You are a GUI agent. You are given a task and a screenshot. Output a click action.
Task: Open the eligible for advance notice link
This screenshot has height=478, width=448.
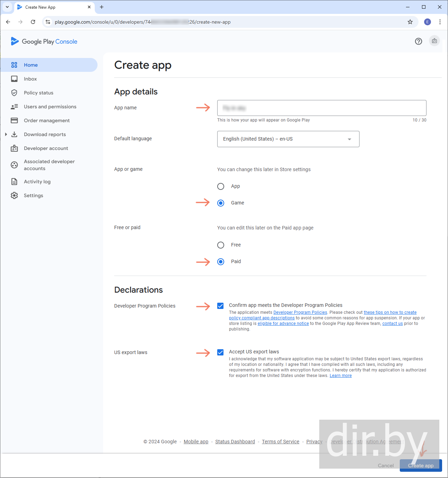click(x=283, y=324)
